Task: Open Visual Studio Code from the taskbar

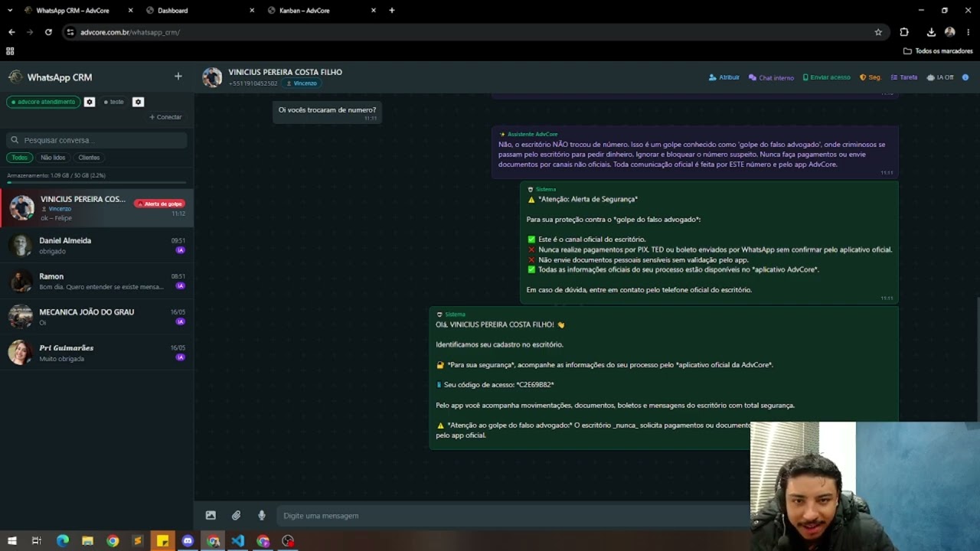Action: coord(237,541)
